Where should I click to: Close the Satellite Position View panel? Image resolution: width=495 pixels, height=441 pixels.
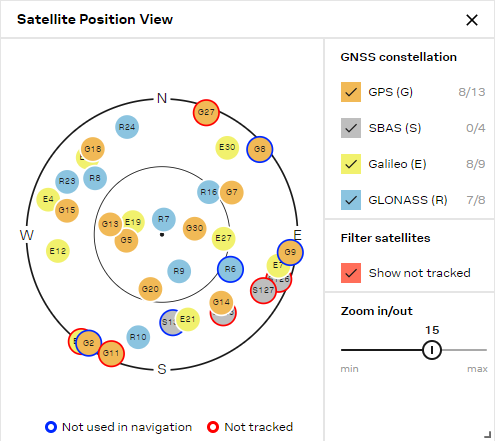tap(472, 20)
